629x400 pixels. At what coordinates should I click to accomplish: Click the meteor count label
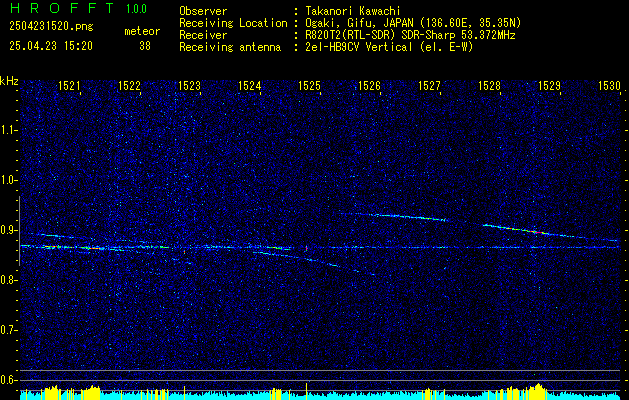(142, 31)
